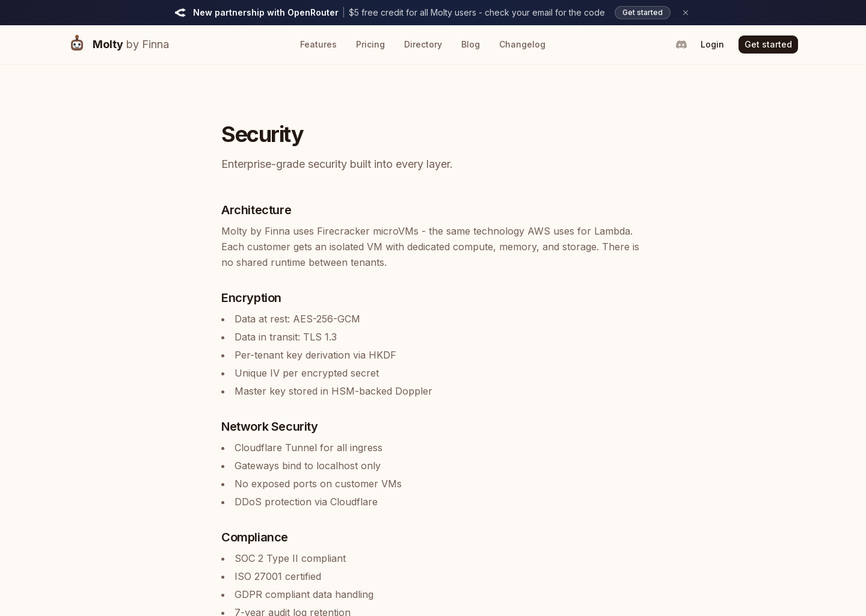Click the share icon in the announcement banner

180,12
